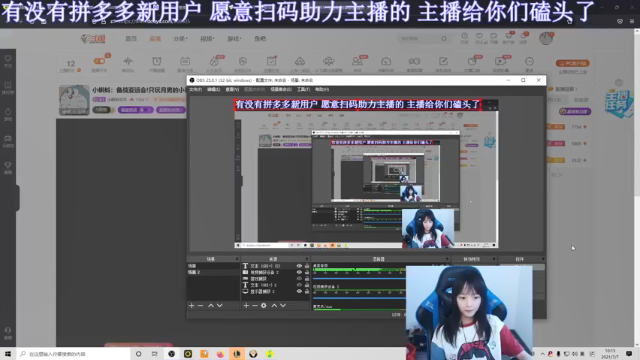Image resolution: width=640 pixels, height=360 pixels.
Task: Toggle lock on window capture source
Action: (x=307, y=278)
